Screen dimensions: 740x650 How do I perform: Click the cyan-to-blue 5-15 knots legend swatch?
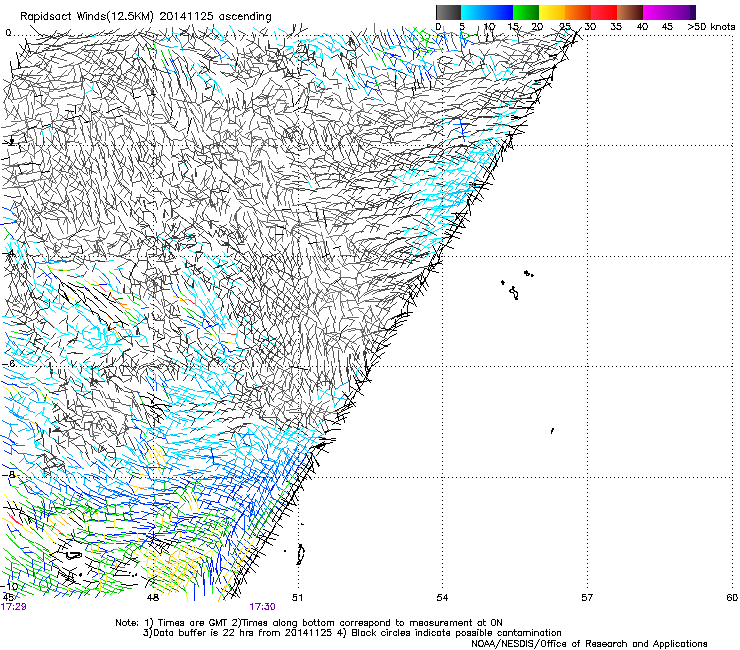[x=487, y=12]
